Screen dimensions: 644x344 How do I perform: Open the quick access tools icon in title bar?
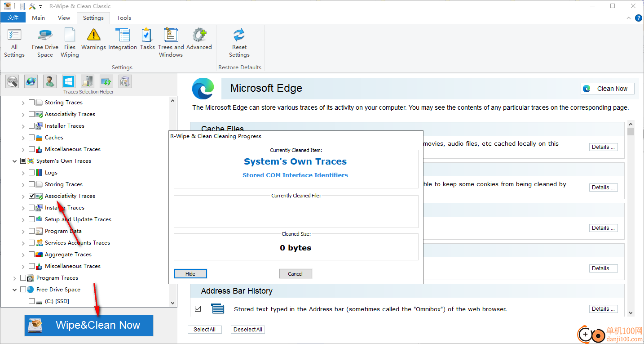click(32, 6)
